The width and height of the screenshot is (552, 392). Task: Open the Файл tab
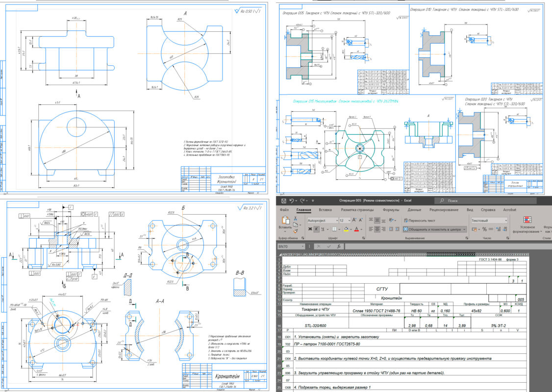click(x=284, y=210)
